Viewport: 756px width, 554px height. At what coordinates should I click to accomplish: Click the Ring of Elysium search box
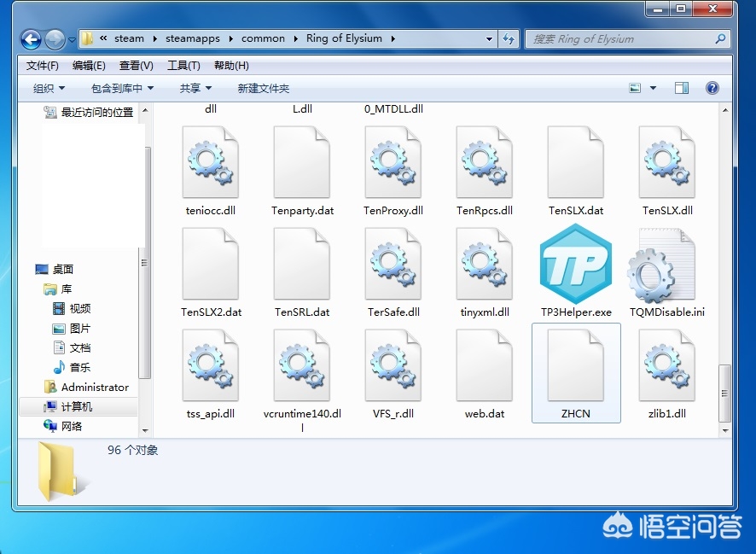(623, 39)
